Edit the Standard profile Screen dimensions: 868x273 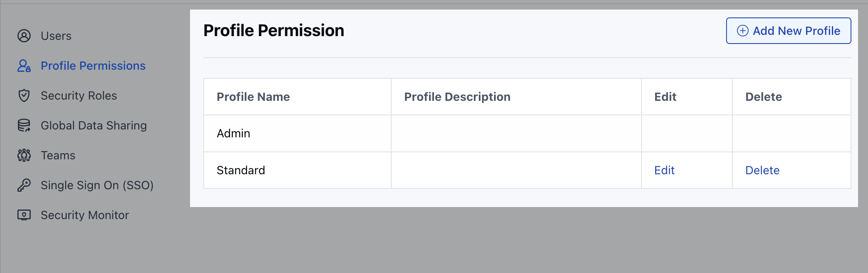[x=664, y=171]
